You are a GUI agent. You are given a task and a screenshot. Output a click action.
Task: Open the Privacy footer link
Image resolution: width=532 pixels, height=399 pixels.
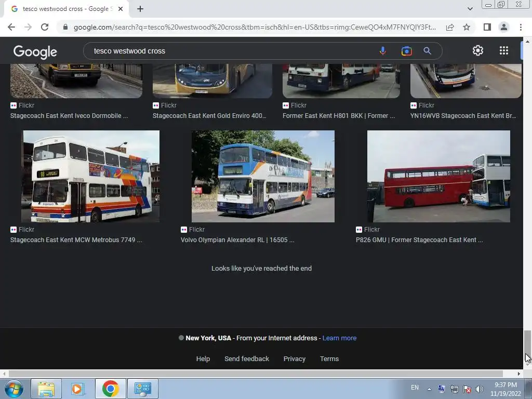(295, 358)
